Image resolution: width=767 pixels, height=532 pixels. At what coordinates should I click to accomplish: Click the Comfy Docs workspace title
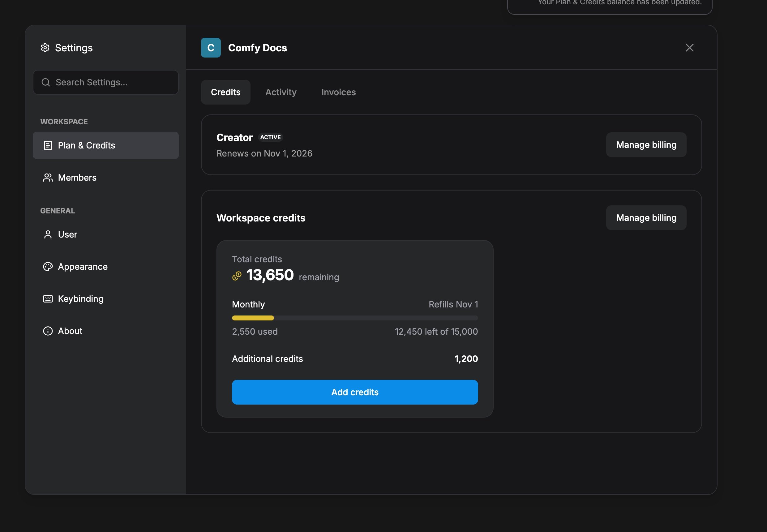[x=257, y=48]
